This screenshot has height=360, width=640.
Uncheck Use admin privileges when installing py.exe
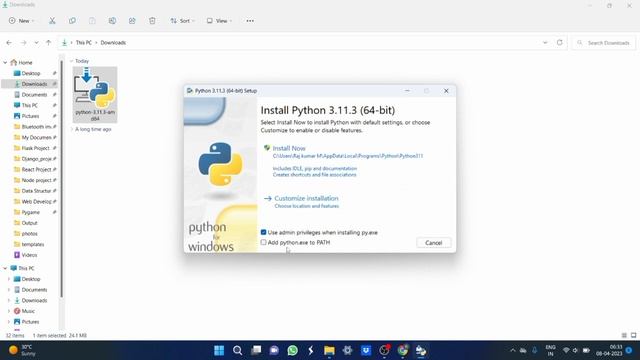[x=263, y=232]
